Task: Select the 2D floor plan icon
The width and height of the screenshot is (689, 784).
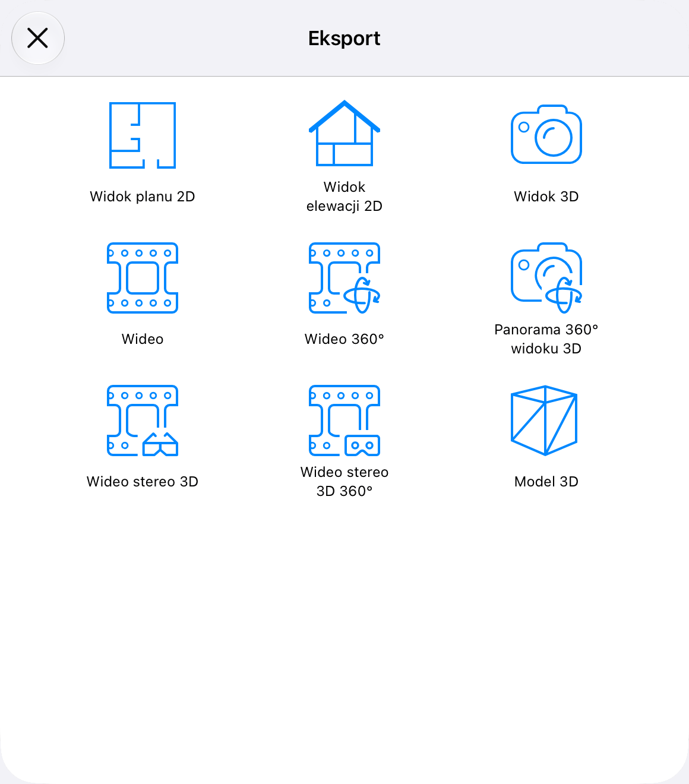Action: pos(143,135)
